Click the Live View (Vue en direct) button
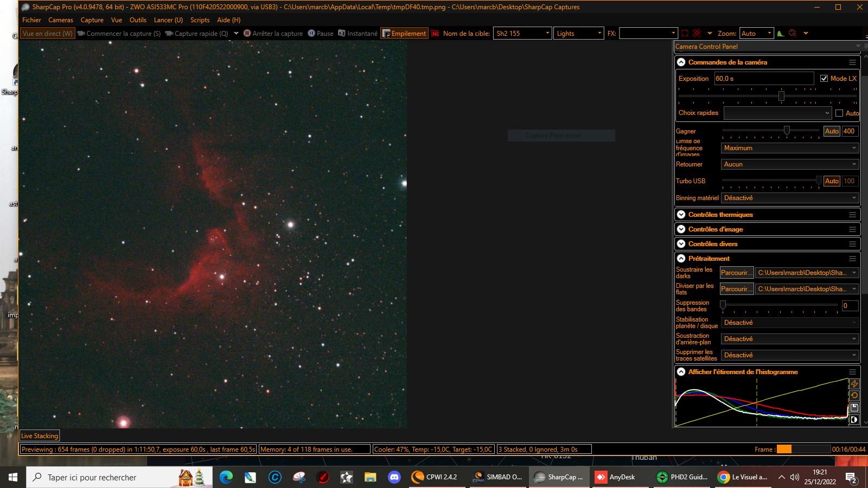 [48, 34]
